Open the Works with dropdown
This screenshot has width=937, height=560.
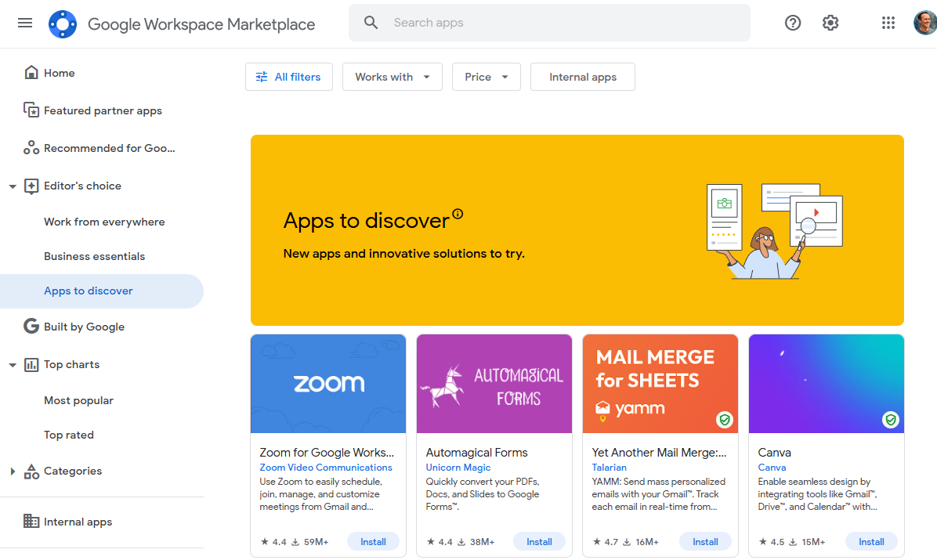[x=392, y=77]
